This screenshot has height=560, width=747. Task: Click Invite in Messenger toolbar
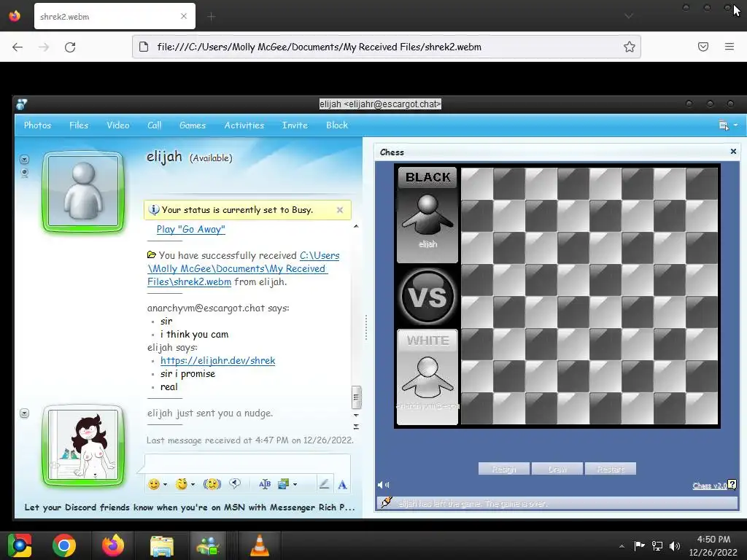(295, 125)
